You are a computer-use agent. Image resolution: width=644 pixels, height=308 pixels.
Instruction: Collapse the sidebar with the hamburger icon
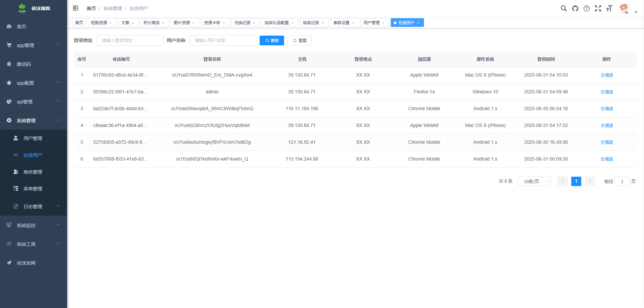coord(75,8)
